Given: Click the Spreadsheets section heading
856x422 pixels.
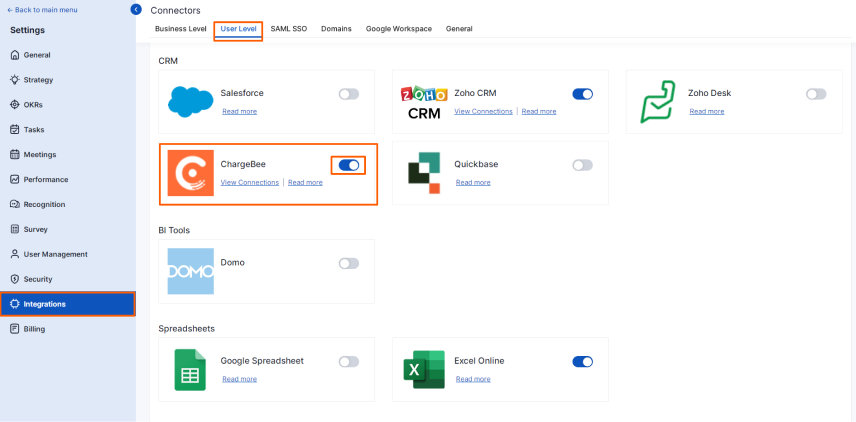Looking at the screenshot, I should tap(186, 329).
